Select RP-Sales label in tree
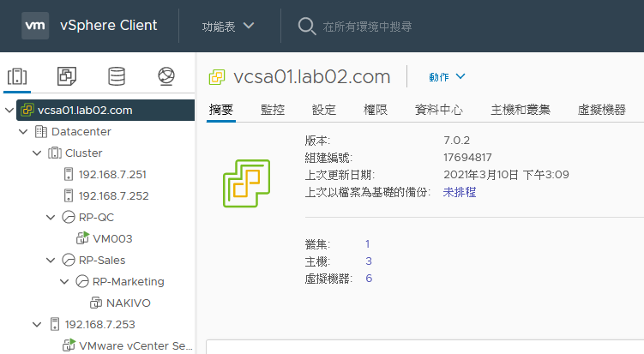This screenshot has height=354, width=644. click(102, 260)
